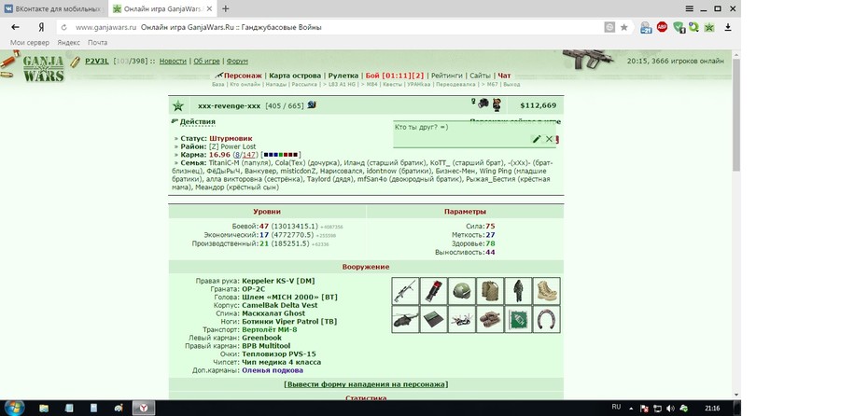Screen dimensions: 868x416
Task: Click the MI-8 helicopter transport icon
Action: 405,319
